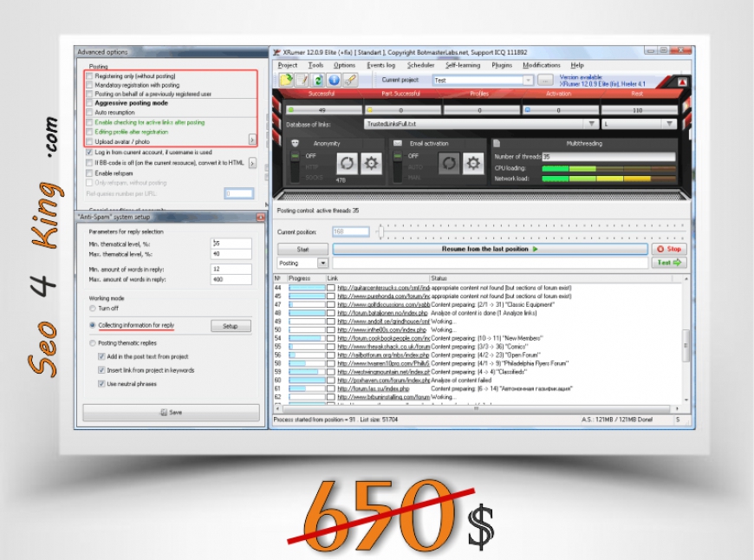Click Setup button for collecting information

(x=231, y=326)
